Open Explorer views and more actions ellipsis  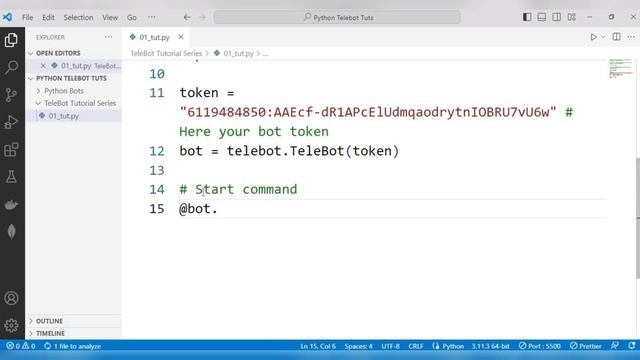coord(108,37)
